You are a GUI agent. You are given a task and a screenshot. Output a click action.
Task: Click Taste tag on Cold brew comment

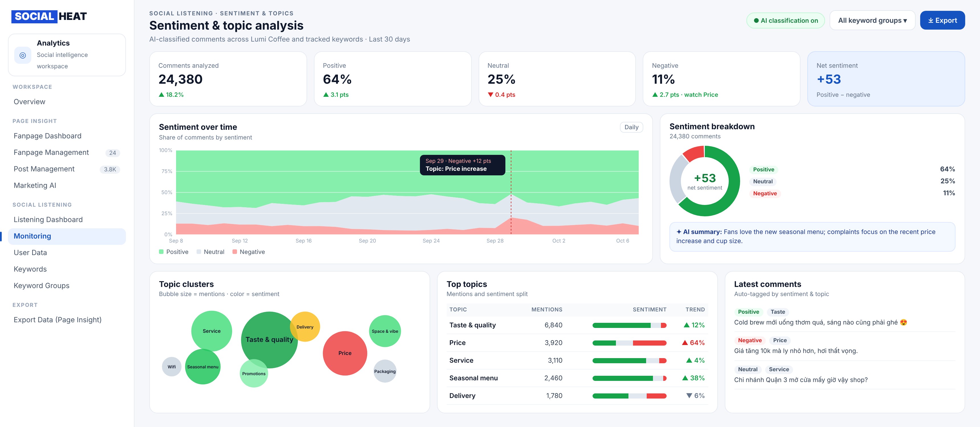778,312
